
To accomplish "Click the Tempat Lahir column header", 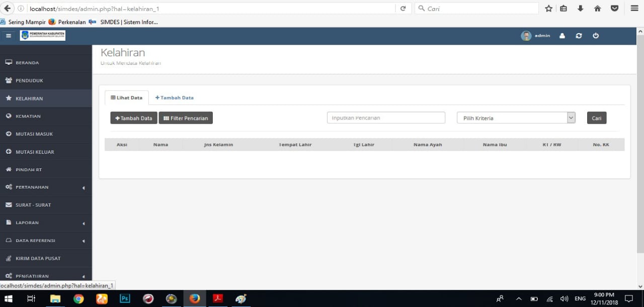I will (x=295, y=145).
